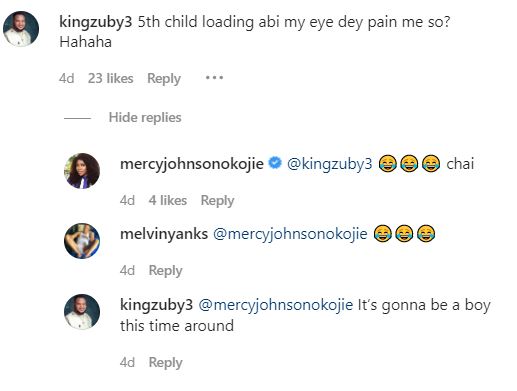
Task: Open the melvinyanks username link
Action: (x=164, y=234)
